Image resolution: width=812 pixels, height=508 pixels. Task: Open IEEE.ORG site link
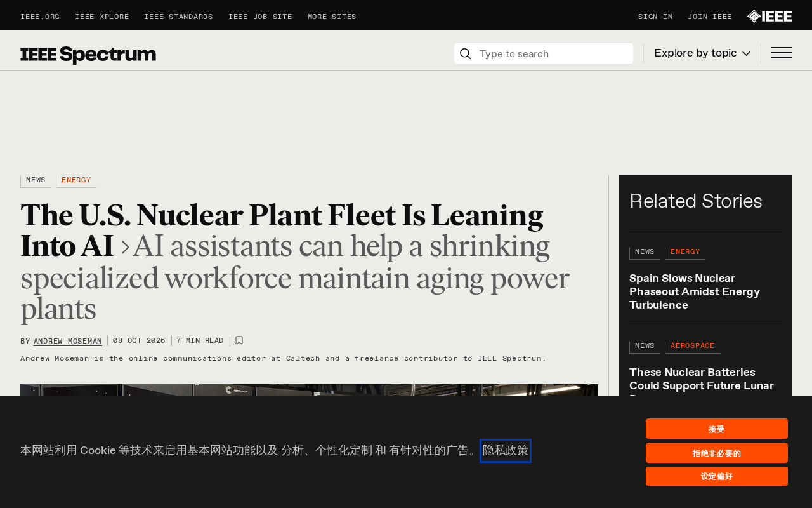pos(40,17)
